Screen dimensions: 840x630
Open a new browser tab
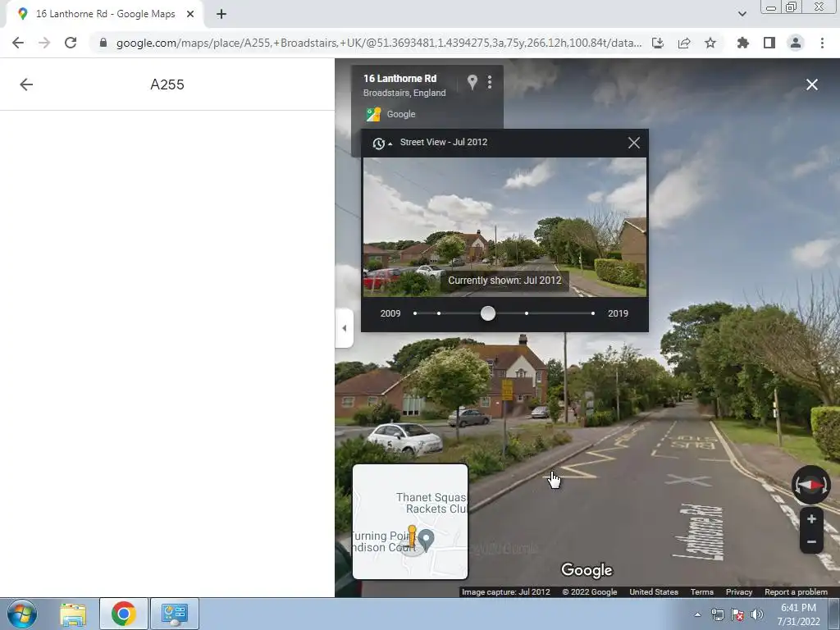(221, 15)
